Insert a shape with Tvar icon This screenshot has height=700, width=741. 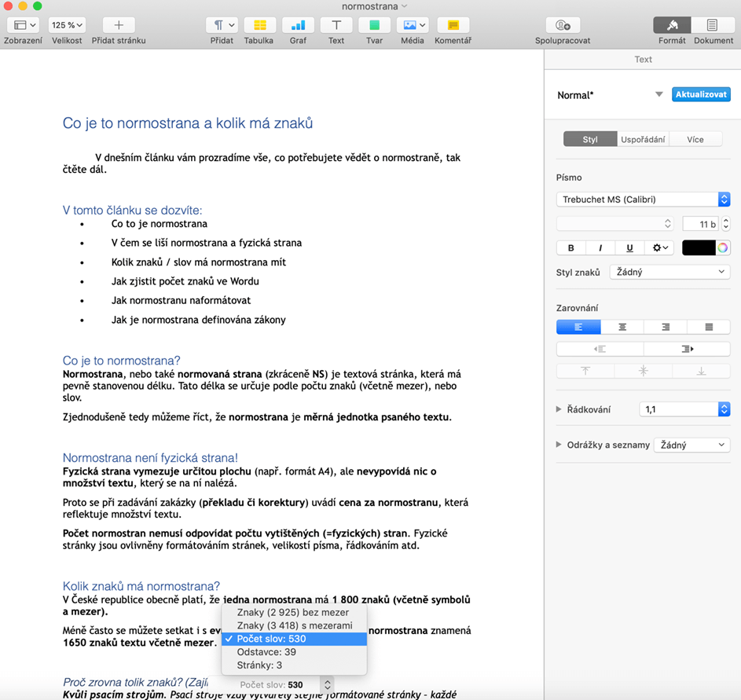[374, 25]
